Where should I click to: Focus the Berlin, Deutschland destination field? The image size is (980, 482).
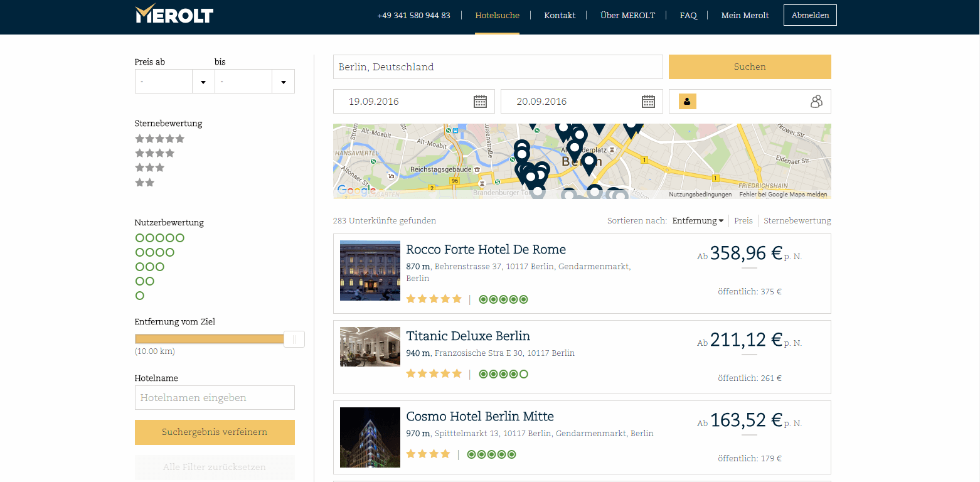coord(498,67)
